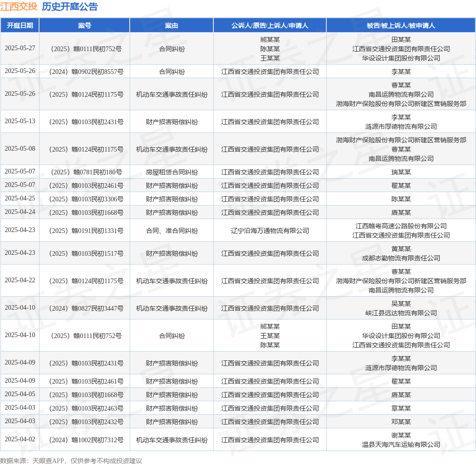Viewport: 476px width, 465px height.
Task: Select plaintiff 辽宁沿海万通物流有限公司
Action: tap(270, 231)
